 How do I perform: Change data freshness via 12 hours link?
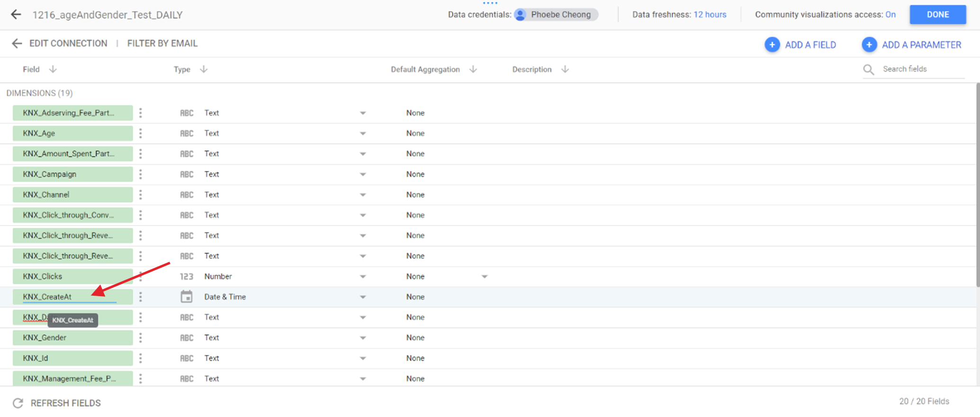pos(709,15)
